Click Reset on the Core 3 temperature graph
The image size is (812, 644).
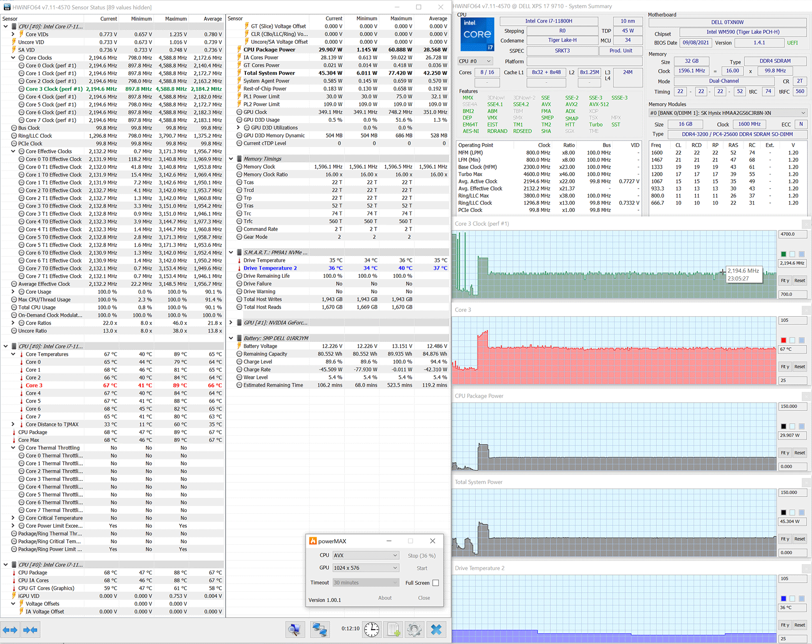[800, 367]
